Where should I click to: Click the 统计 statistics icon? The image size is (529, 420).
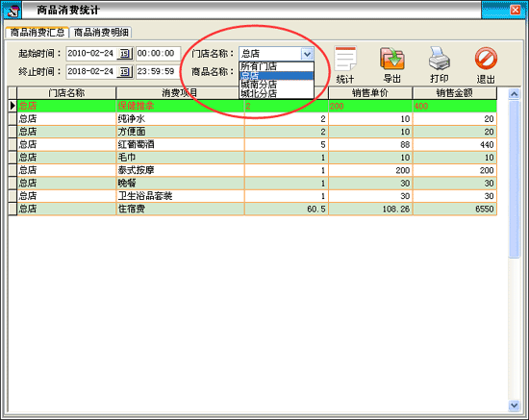[x=345, y=59]
